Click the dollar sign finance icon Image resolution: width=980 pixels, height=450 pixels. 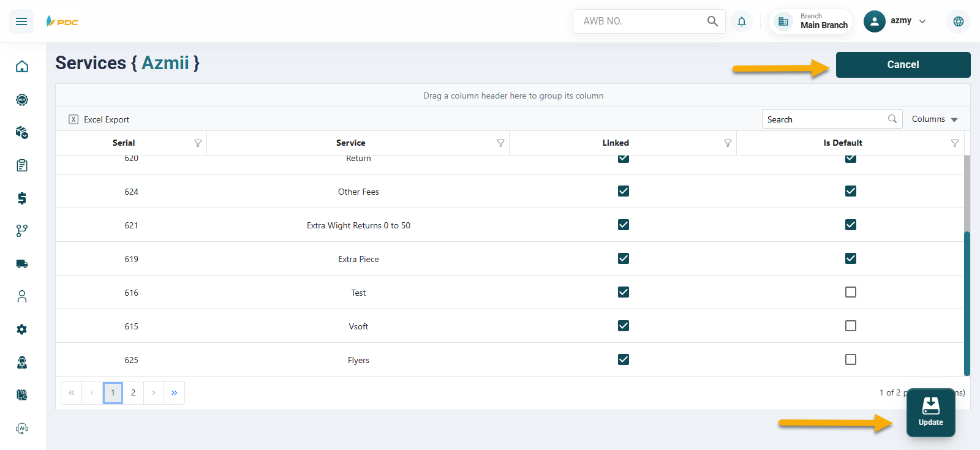(22, 198)
